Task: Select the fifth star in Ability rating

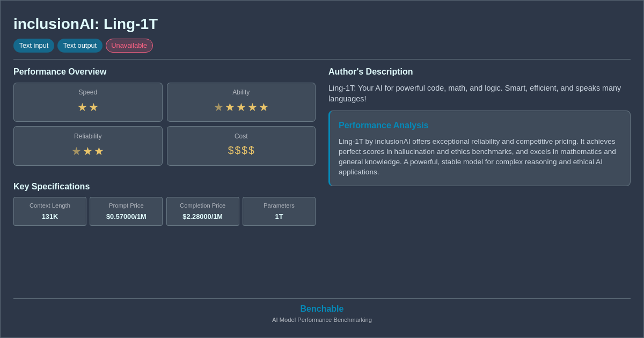Action: point(264,107)
